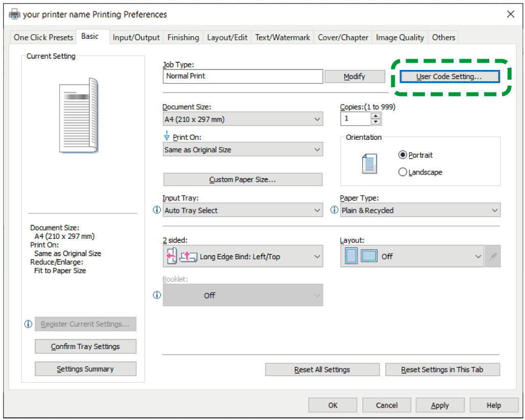Open the Input Tray dropdown
The width and height of the screenshot is (525, 420).
[x=242, y=210]
